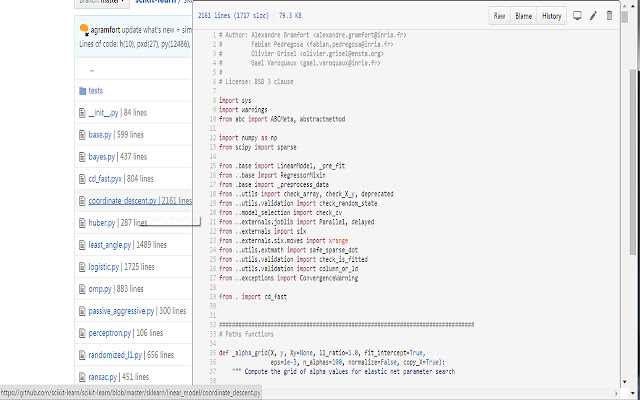Open the __init__.py file link
Screen dimensions: 640x400
click(x=103, y=113)
